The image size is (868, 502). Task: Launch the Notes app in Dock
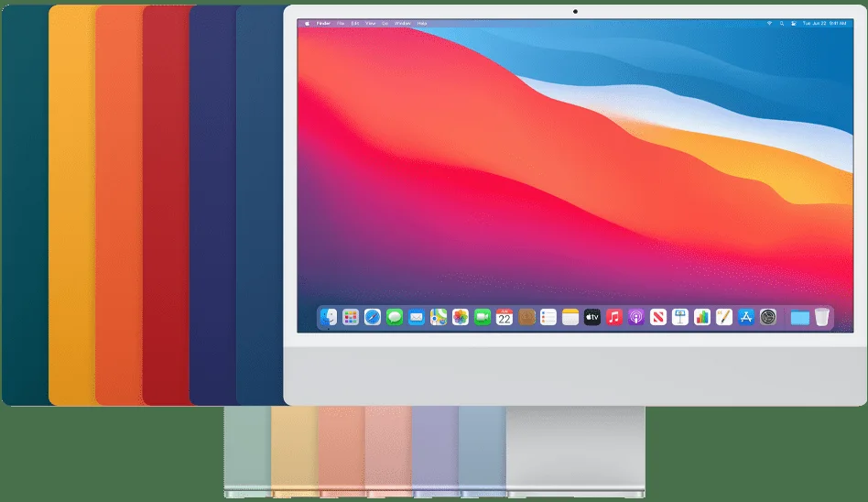[570, 317]
